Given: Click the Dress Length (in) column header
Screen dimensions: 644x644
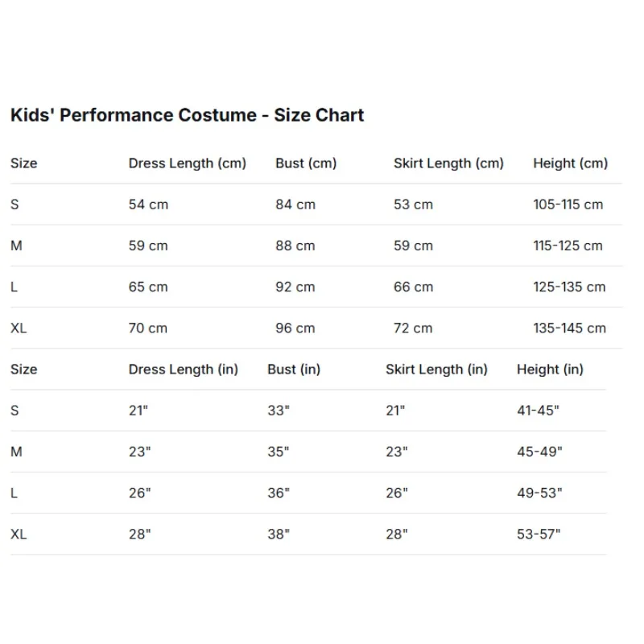Looking at the screenshot, I should pos(184,369).
